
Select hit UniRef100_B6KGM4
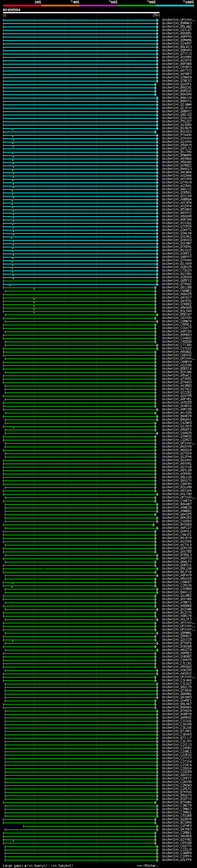[x=177, y=95]
